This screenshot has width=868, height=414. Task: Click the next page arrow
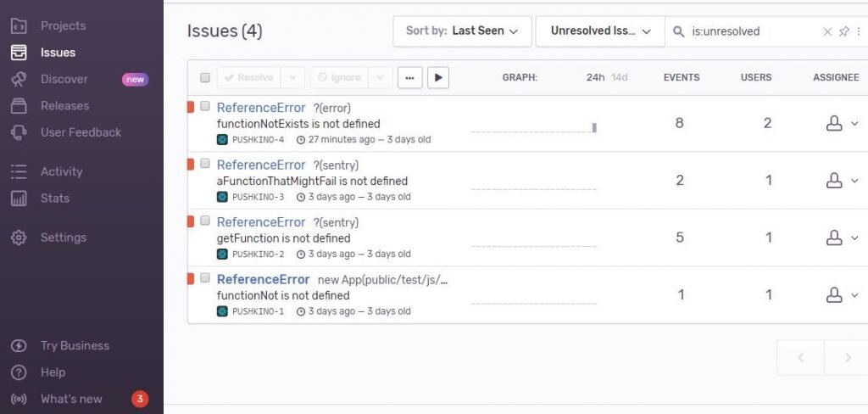(848, 357)
